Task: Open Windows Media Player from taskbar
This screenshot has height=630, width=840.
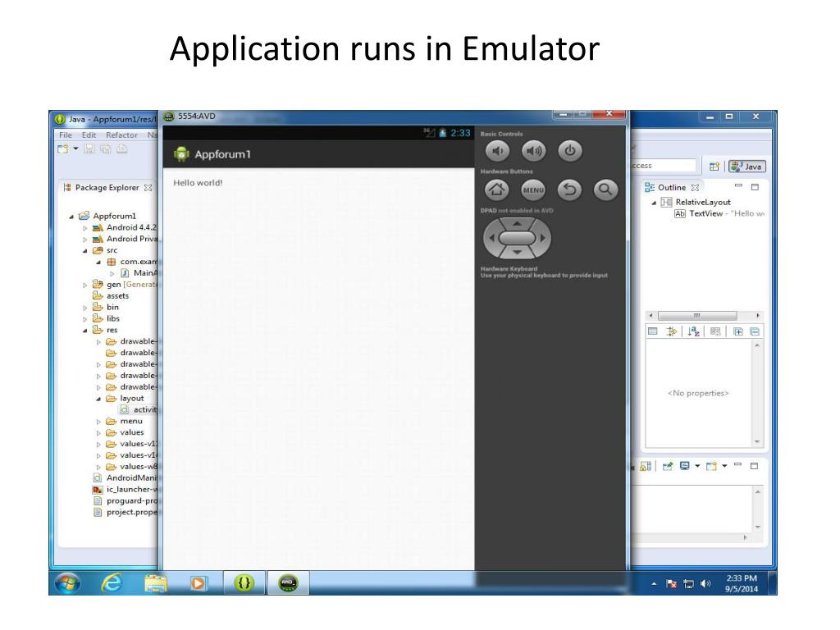Action: point(198,583)
